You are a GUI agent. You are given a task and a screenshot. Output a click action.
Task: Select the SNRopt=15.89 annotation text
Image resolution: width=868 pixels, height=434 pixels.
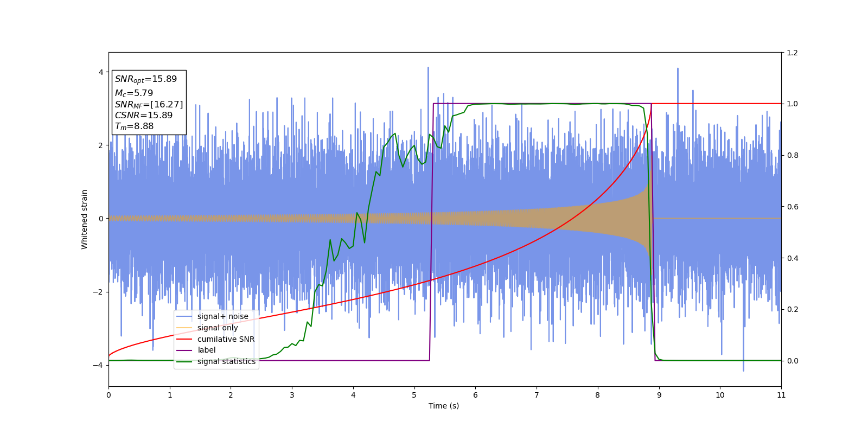146,79
